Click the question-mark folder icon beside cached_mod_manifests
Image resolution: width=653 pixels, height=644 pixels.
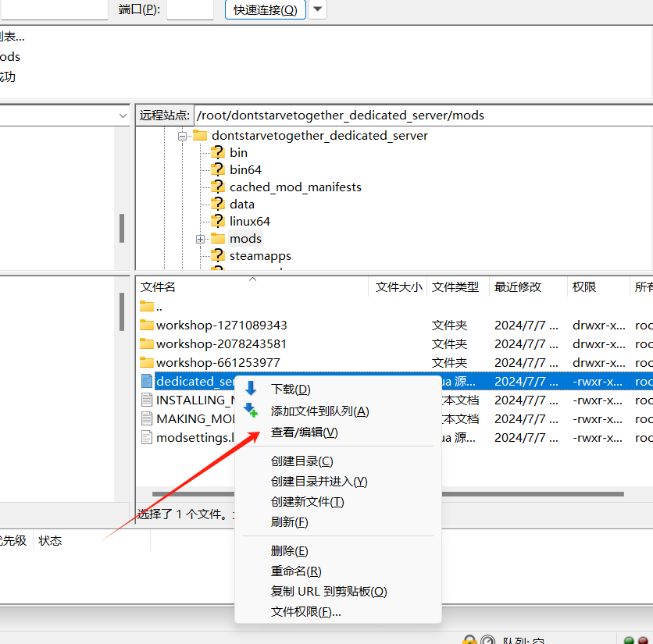pos(217,187)
